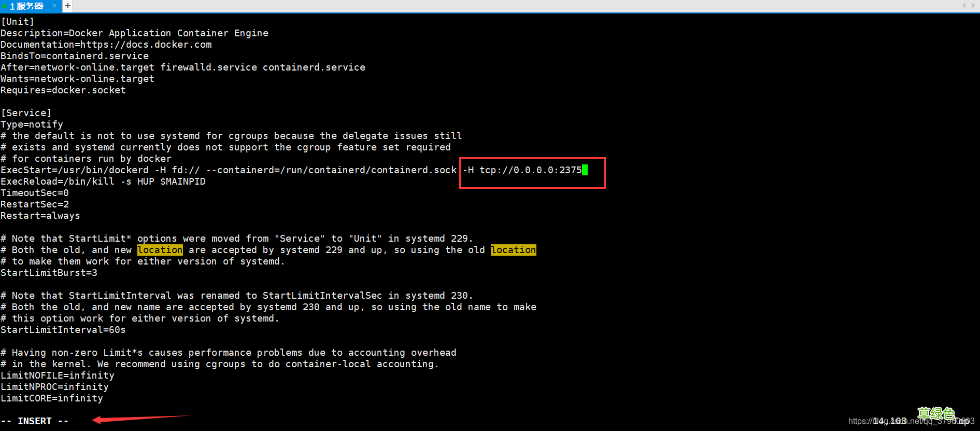Click the second highlighted "location" word
The height and width of the screenshot is (431, 980).
click(513, 250)
